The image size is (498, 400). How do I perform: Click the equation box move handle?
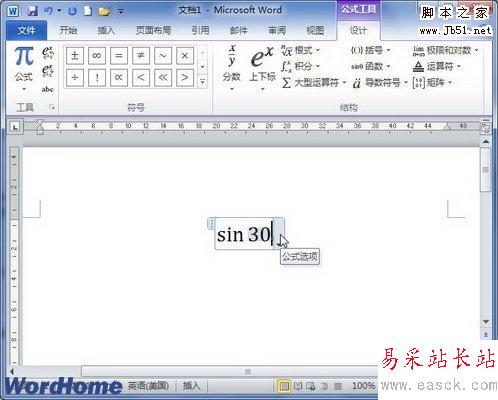(211, 224)
